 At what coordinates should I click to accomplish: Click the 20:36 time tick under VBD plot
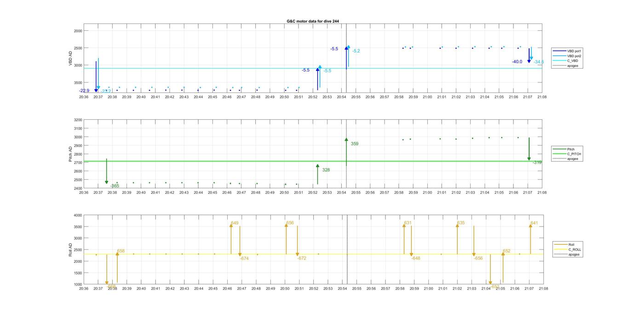pos(84,97)
